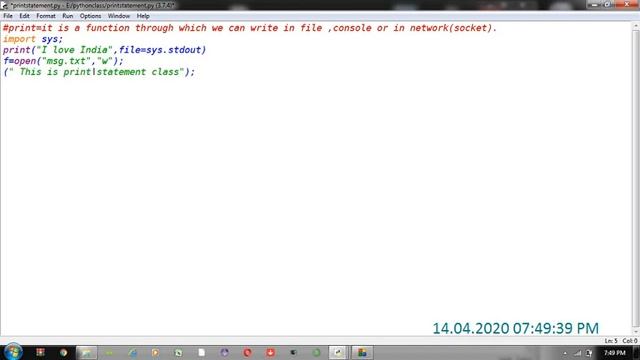Close the printstatement.py window
The image size is (640, 360).
pyautogui.click(x=627, y=4)
